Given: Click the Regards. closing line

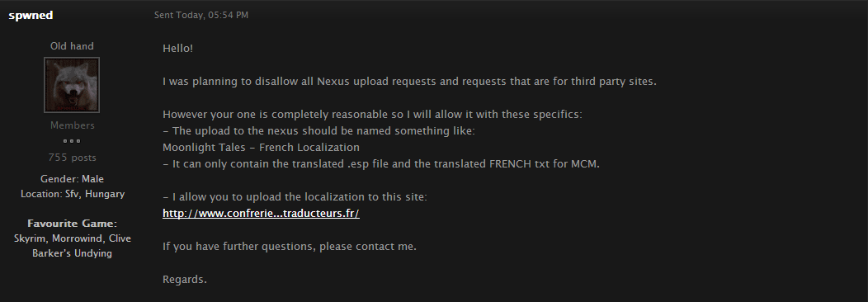Looking at the screenshot, I should point(184,280).
